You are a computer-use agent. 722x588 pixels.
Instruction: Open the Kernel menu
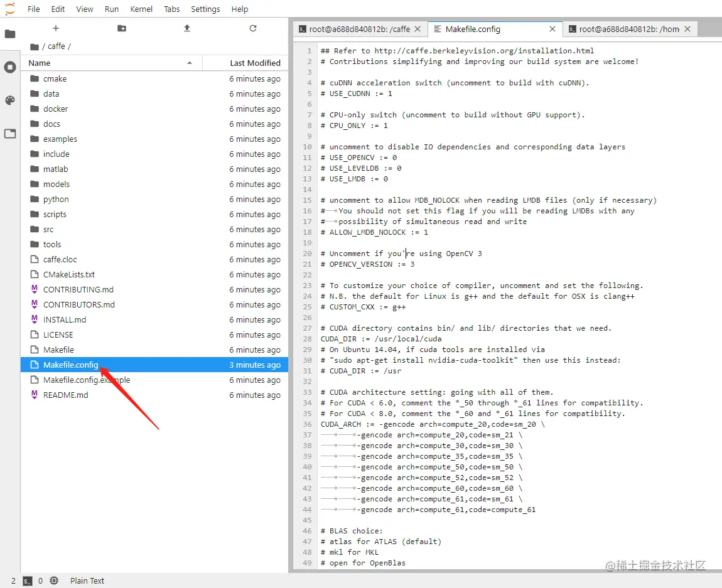tap(141, 9)
